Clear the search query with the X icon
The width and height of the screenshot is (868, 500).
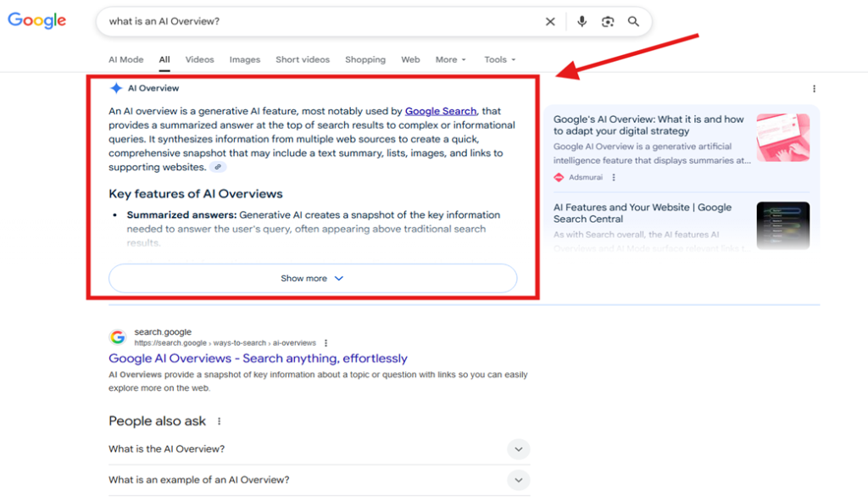point(550,21)
